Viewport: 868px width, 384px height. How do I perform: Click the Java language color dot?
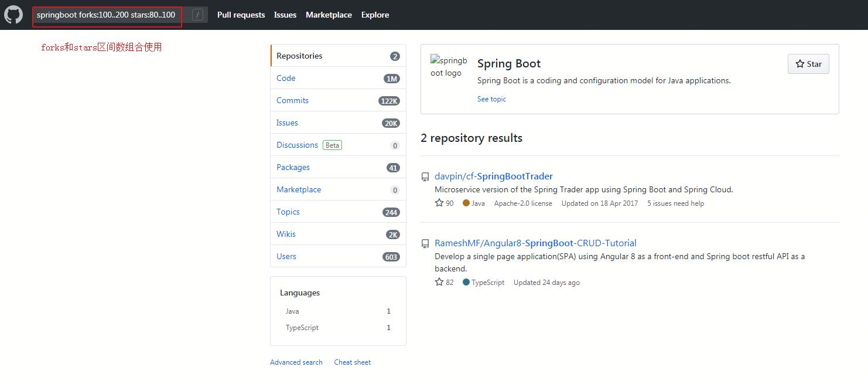(x=466, y=203)
